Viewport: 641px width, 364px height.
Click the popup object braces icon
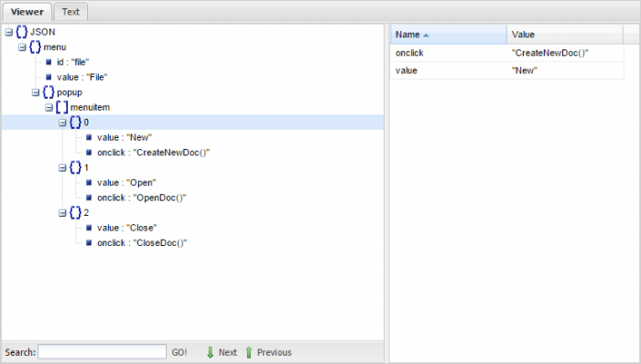[49, 92]
